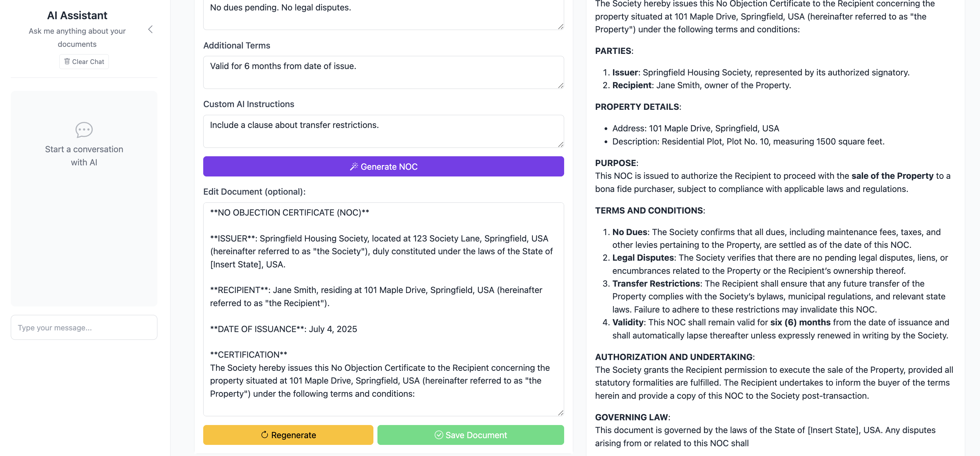Click the Start a conversation placeholder area
This screenshot has height=456, width=980.
[x=84, y=198]
